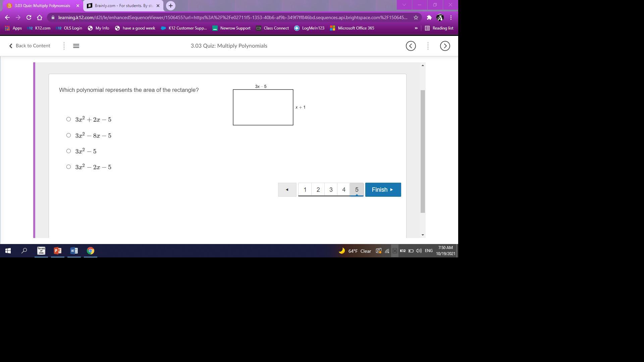The height and width of the screenshot is (362, 644).
Task: Open Chrome extensions puzzle icon
Action: [x=429, y=17]
